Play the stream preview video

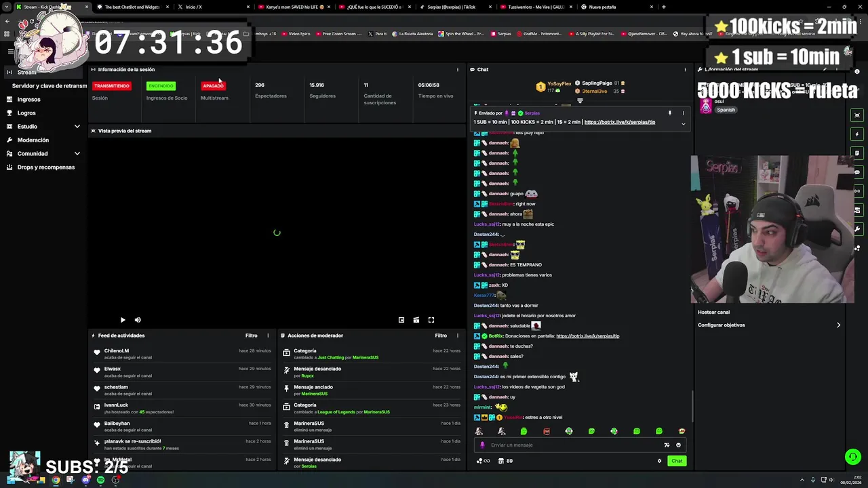pos(123,320)
